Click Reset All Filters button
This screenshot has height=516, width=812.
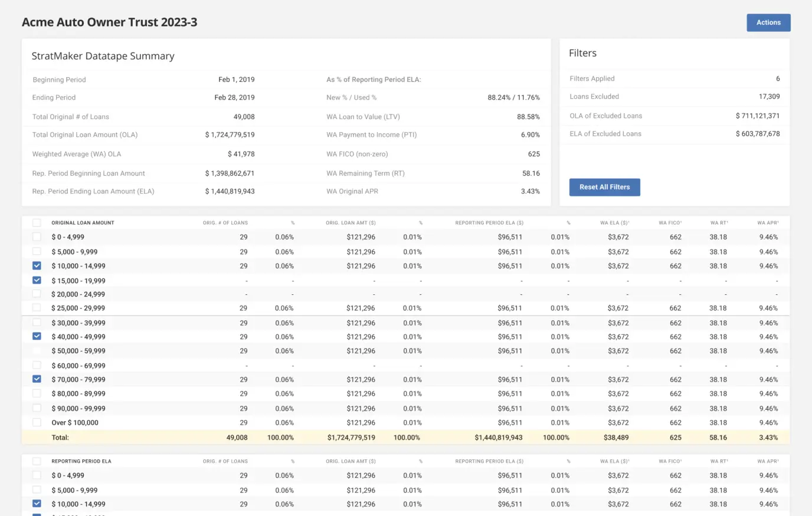pyautogui.click(x=604, y=187)
